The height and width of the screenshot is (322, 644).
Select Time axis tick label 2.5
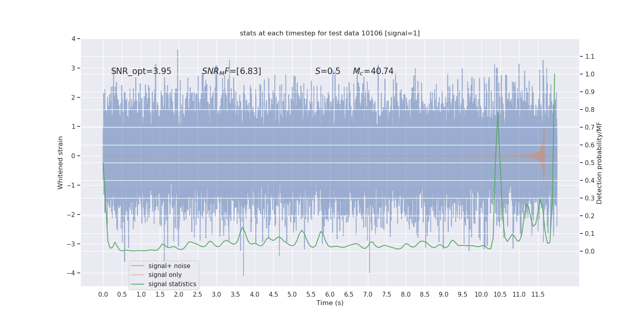[198, 294]
